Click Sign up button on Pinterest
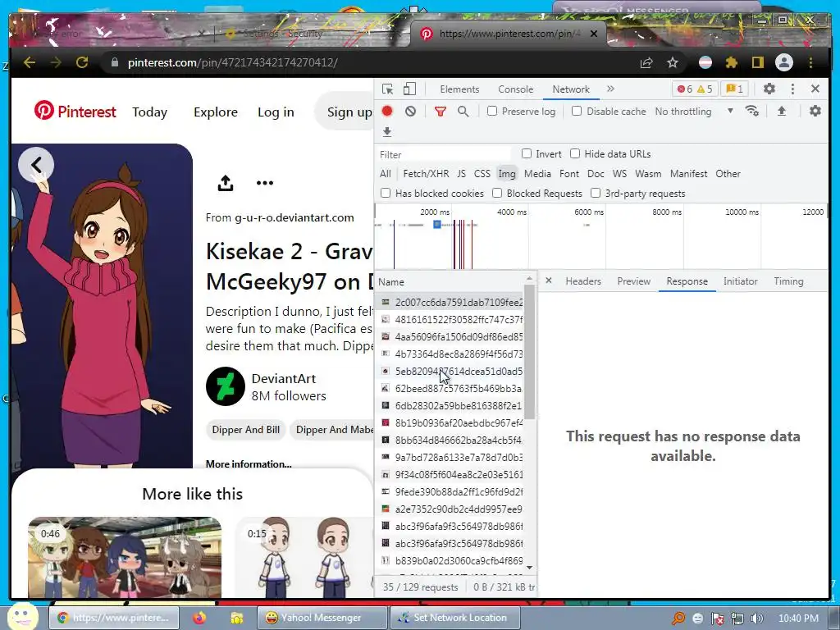The height and width of the screenshot is (630, 840). [x=346, y=112]
